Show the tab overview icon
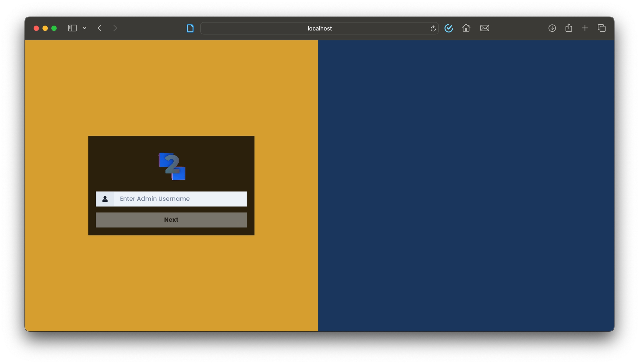639x364 pixels. tap(602, 28)
